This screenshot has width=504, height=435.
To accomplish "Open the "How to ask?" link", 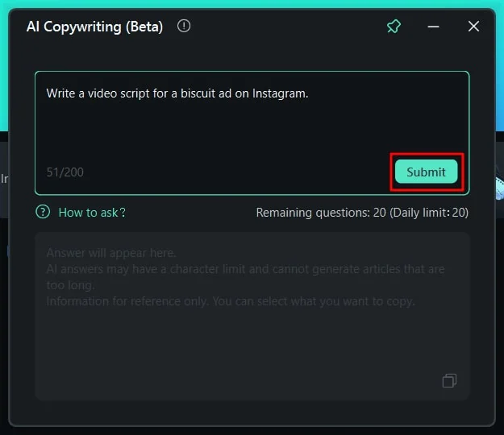I will tap(92, 213).
